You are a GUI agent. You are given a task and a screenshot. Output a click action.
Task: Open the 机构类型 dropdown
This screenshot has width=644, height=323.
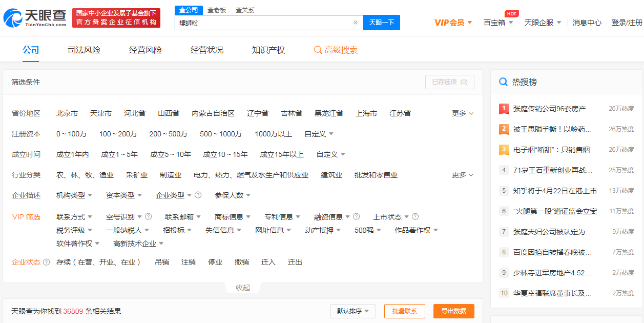tap(74, 195)
